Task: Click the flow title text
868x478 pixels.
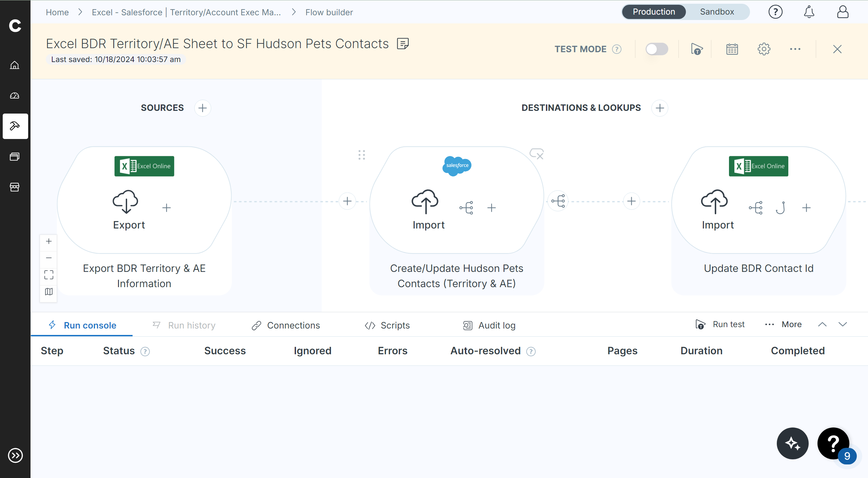Action: pyautogui.click(x=217, y=44)
